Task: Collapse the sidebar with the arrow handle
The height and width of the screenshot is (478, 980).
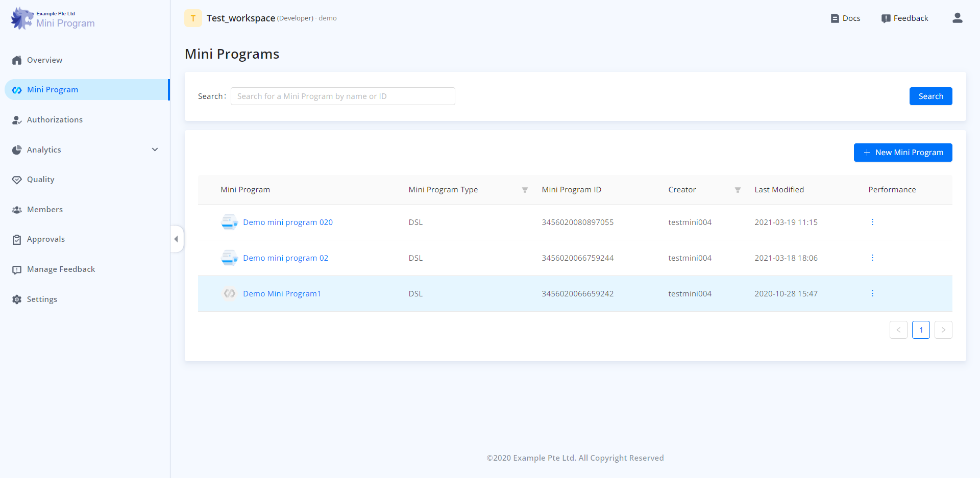Action: pos(176,239)
